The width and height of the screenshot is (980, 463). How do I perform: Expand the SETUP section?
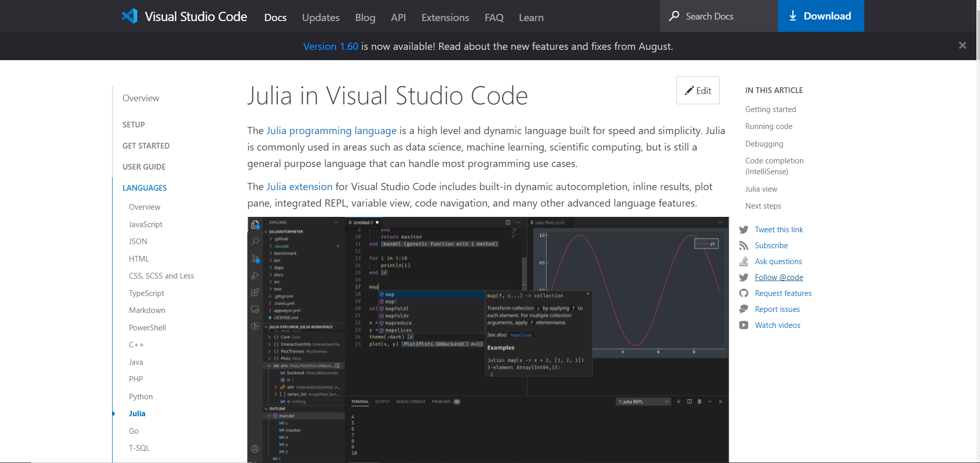tap(134, 125)
